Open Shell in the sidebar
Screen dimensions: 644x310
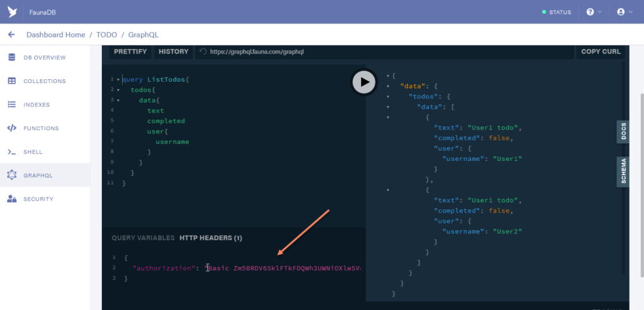45,152
